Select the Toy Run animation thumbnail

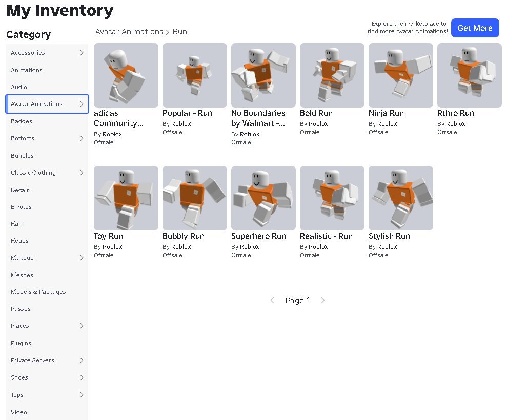coord(126,198)
